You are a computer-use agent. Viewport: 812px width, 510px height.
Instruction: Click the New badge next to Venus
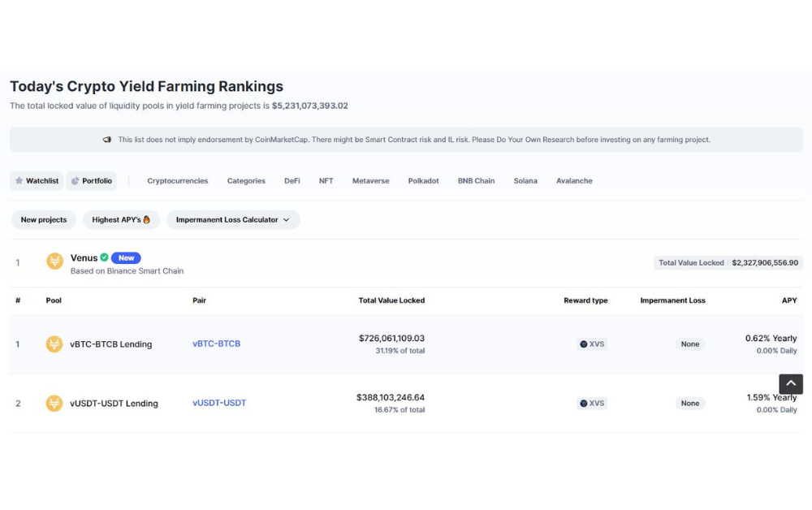click(x=126, y=257)
